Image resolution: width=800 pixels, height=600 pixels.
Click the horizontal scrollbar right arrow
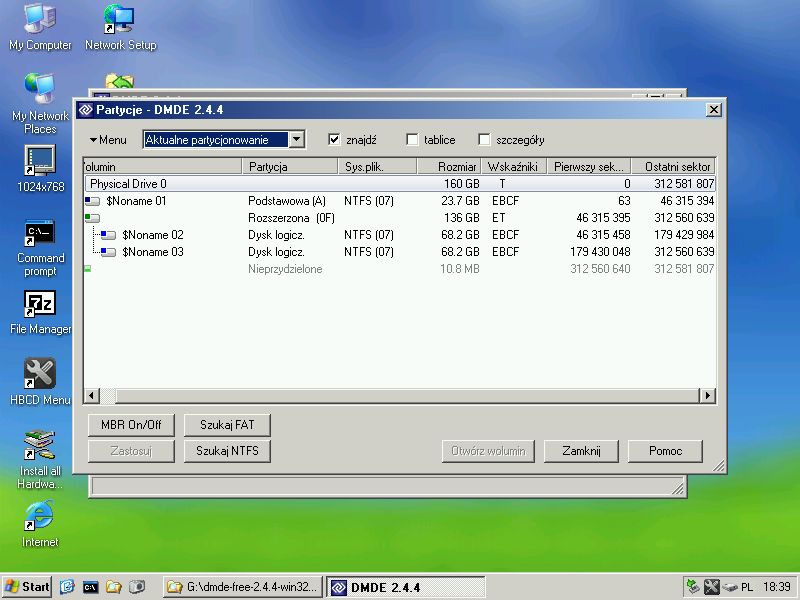coord(707,395)
